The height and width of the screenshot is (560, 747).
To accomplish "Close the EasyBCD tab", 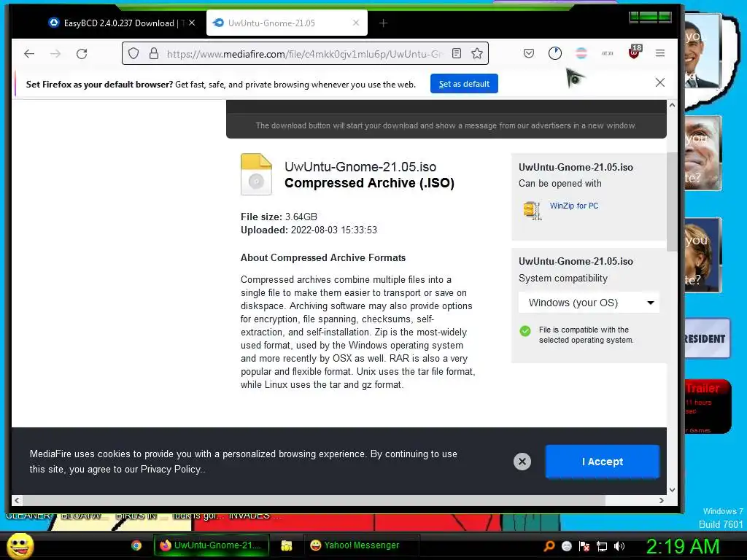I will (192, 23).
